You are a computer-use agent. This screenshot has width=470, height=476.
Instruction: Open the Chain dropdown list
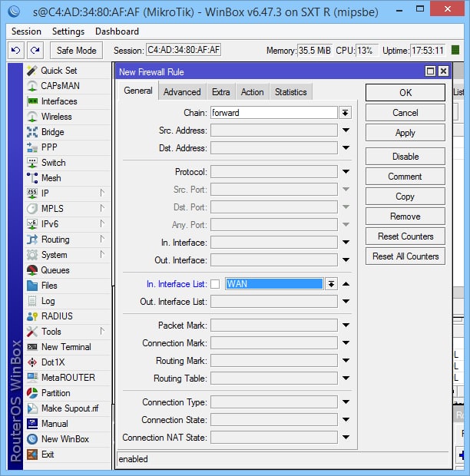pos(346,113)
